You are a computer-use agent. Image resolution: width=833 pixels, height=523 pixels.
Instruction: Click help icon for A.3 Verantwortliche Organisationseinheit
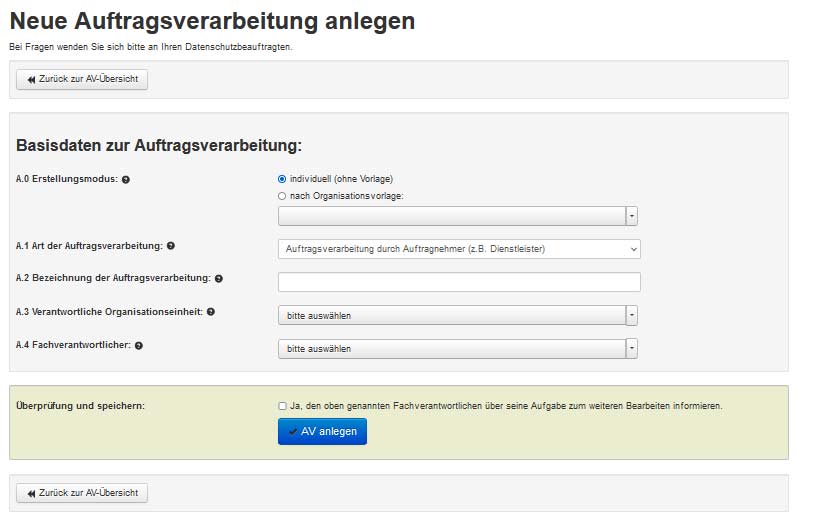coord(211,312)
